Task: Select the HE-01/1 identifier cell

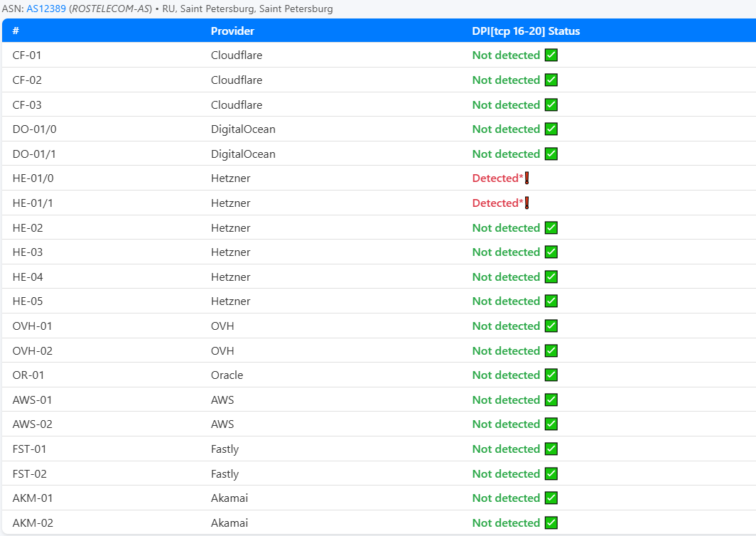Action: [33, 203]
